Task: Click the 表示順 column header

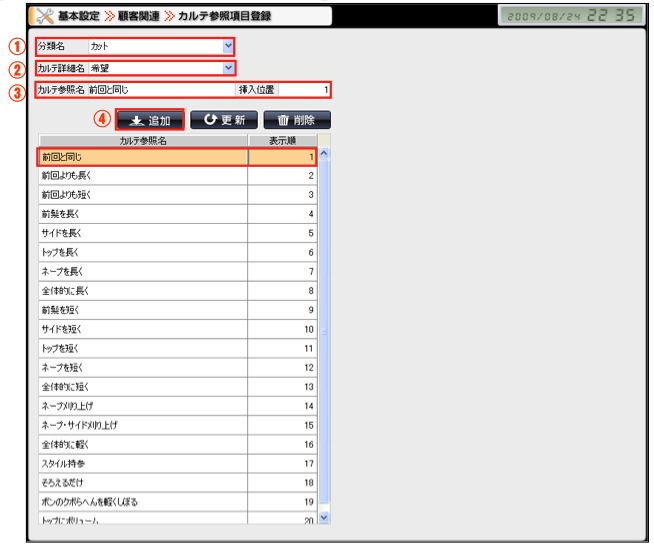Action: [x=281, y=141]
